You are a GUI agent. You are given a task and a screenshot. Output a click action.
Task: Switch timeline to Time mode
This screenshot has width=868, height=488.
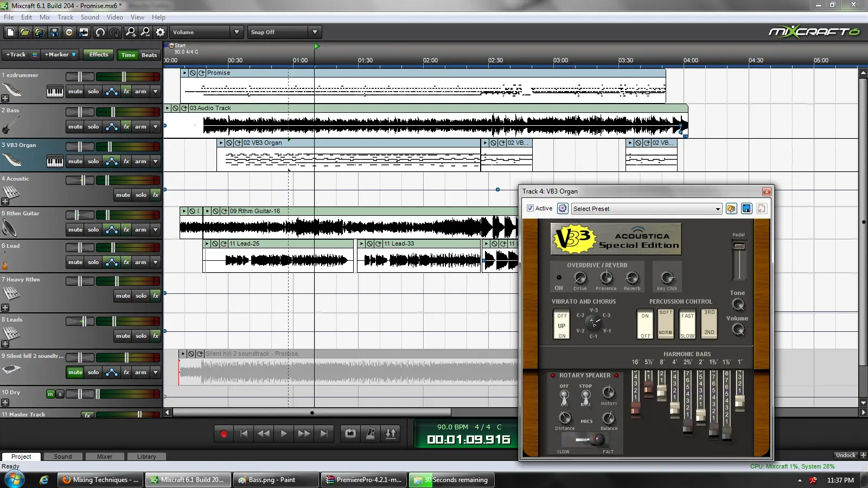[129, 55]
